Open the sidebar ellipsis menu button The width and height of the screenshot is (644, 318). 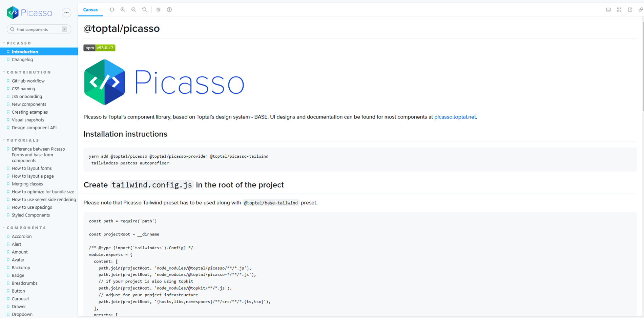(66, 13)
